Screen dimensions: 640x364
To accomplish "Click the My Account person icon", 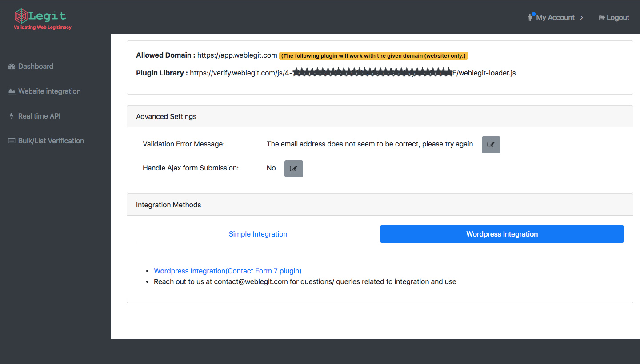I will pos(530,18).
